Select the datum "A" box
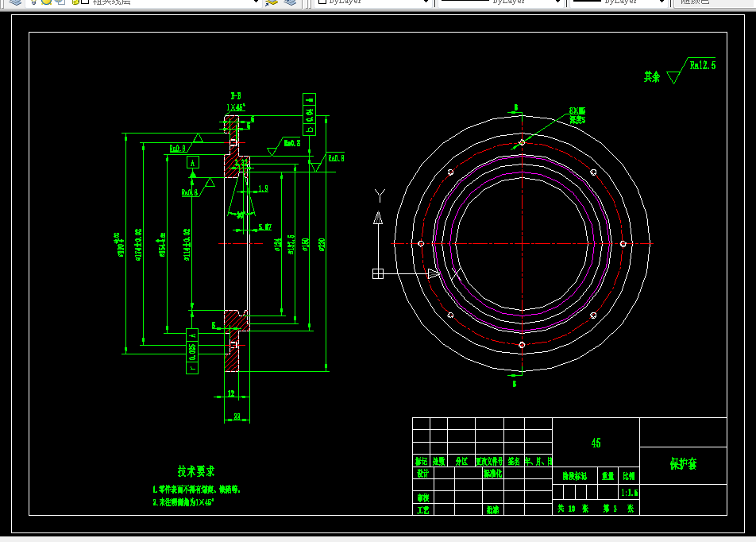This screenshot has width=756, height=542. point(193,162)
